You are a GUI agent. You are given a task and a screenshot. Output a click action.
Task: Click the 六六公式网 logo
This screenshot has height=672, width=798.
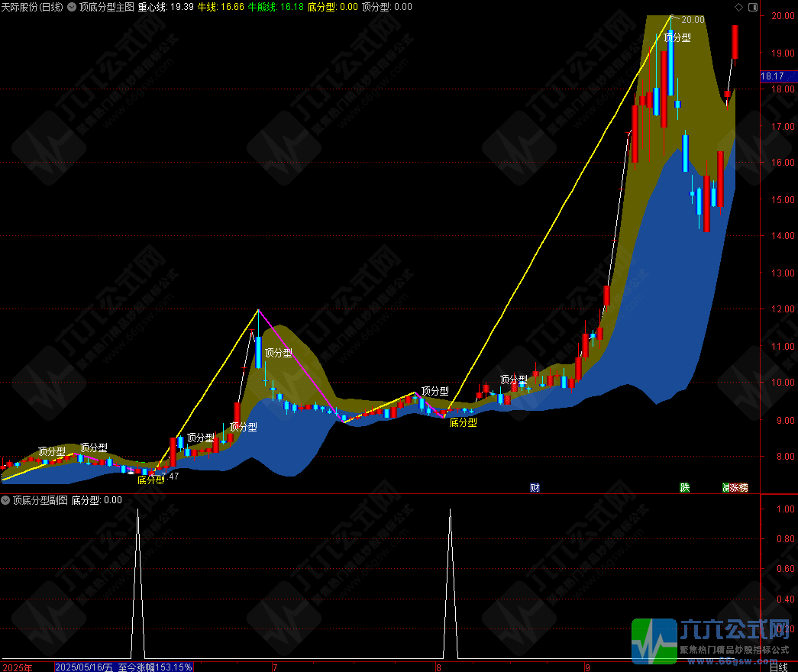click(x=715, y=640)
